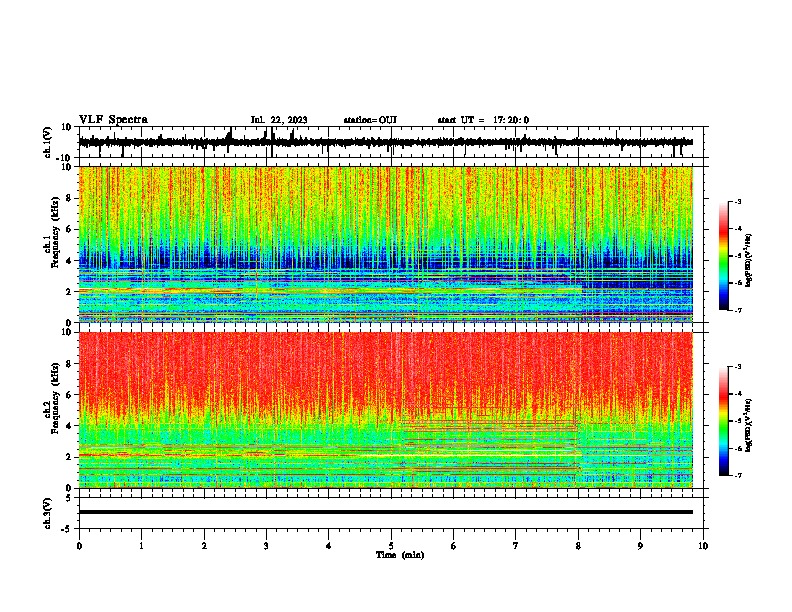Viewport: 792px width, 612px height.
Task: Click the "VLF Spectra" plot title
Action: pyautogui.click(x=113, y=120)
